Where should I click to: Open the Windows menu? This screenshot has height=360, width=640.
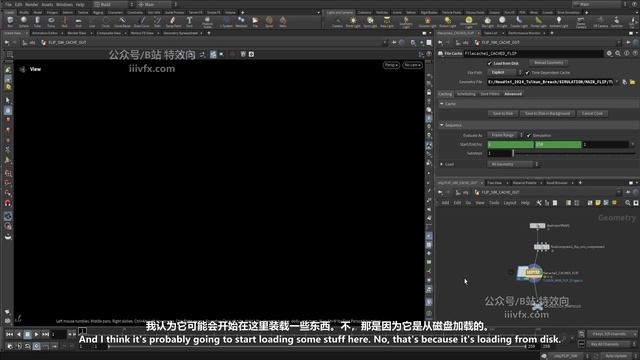[64, 4]
